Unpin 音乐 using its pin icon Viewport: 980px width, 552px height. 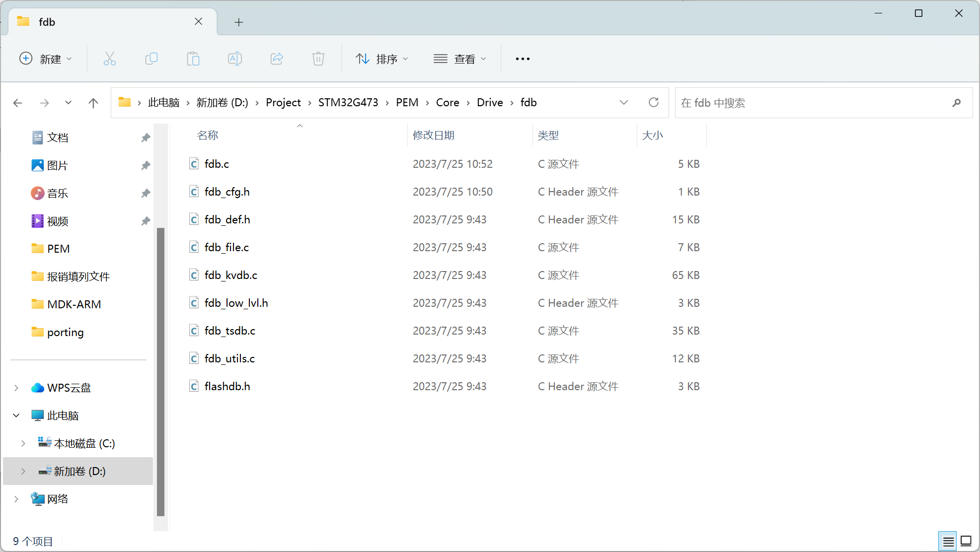tap(146, 193)
